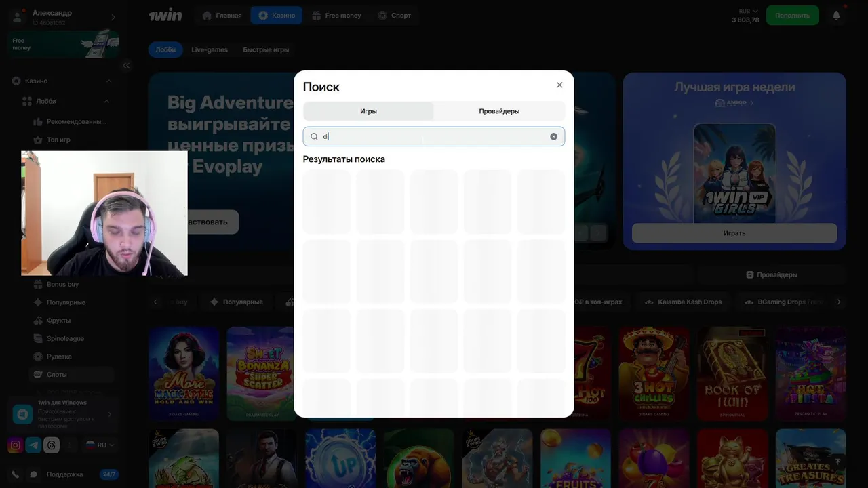
Task: Open the Спорт section in top navigation
Action: click(x=395, y=15)
